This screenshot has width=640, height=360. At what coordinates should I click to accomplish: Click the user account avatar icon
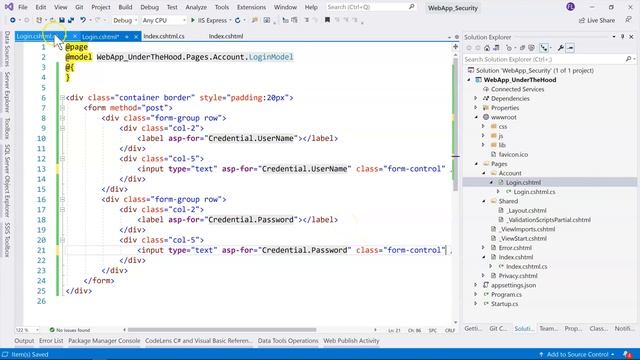coord(570,7)
